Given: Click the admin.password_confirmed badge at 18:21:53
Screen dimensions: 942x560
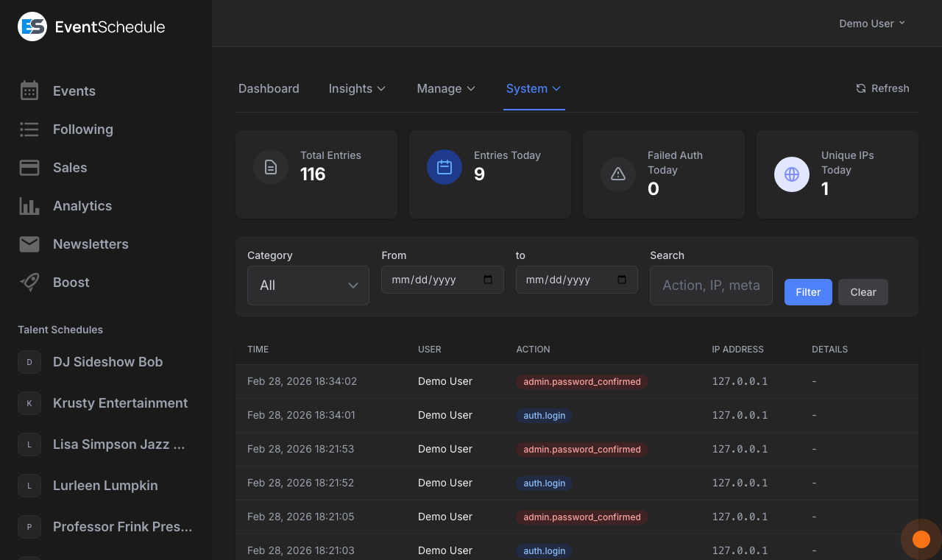Looking at the screenshot, I should (x=582, y=450).
